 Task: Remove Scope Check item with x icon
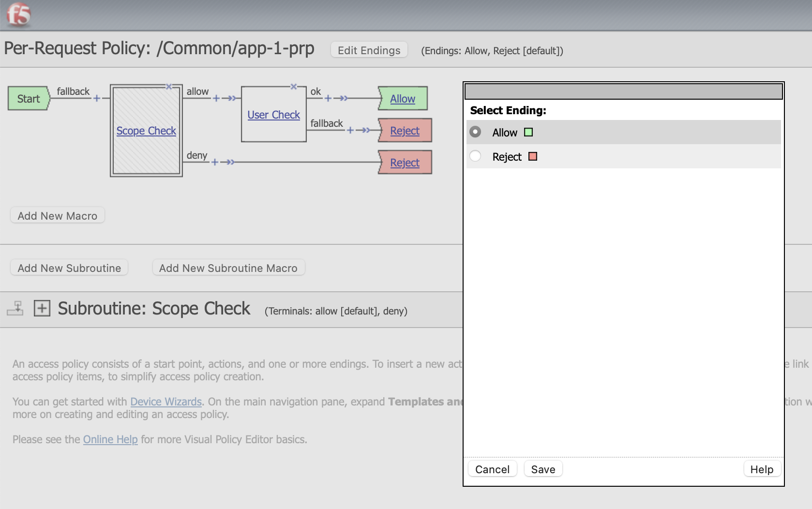coord(169,87)
